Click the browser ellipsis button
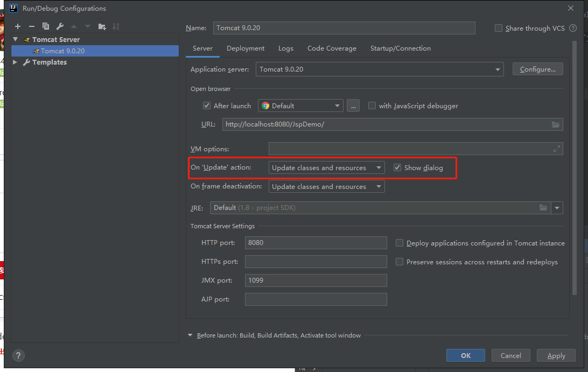The height and width of the screenshot is (372, 588). pyautogui.click(x=353, y=106)
